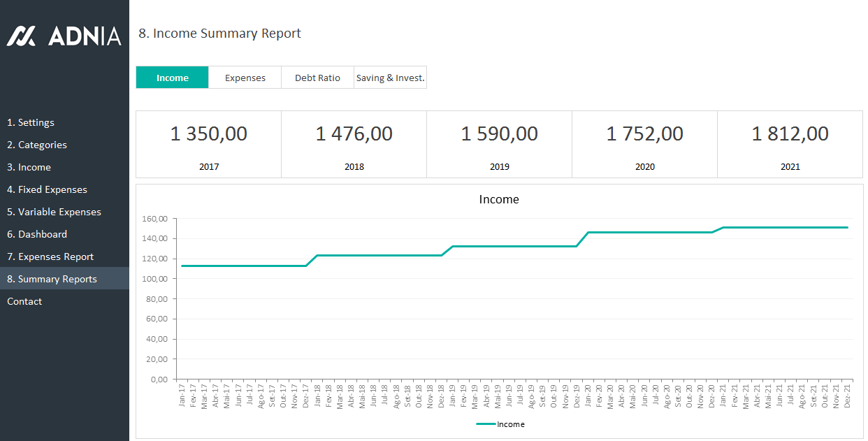868x441 pixels.
Task: Click the Income chart title
Action: 498,199
